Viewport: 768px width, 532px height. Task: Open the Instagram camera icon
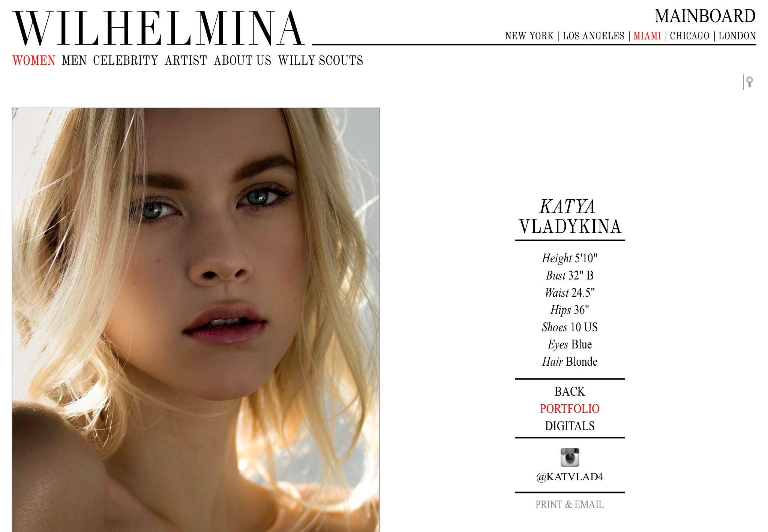coord(570,457)
